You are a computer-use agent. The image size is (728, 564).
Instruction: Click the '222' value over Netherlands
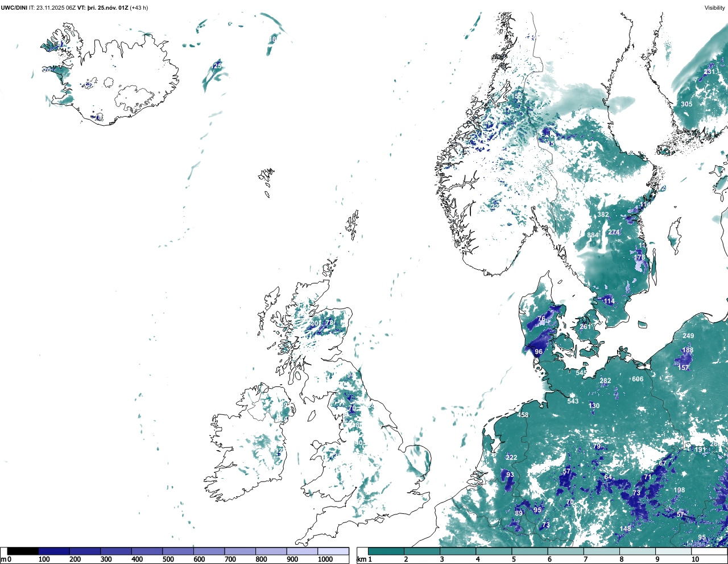tap(511, 458)
